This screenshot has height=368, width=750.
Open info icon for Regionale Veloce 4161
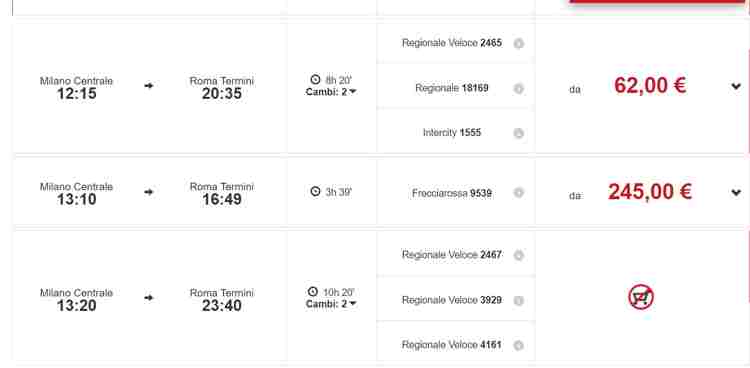(518, 345)
